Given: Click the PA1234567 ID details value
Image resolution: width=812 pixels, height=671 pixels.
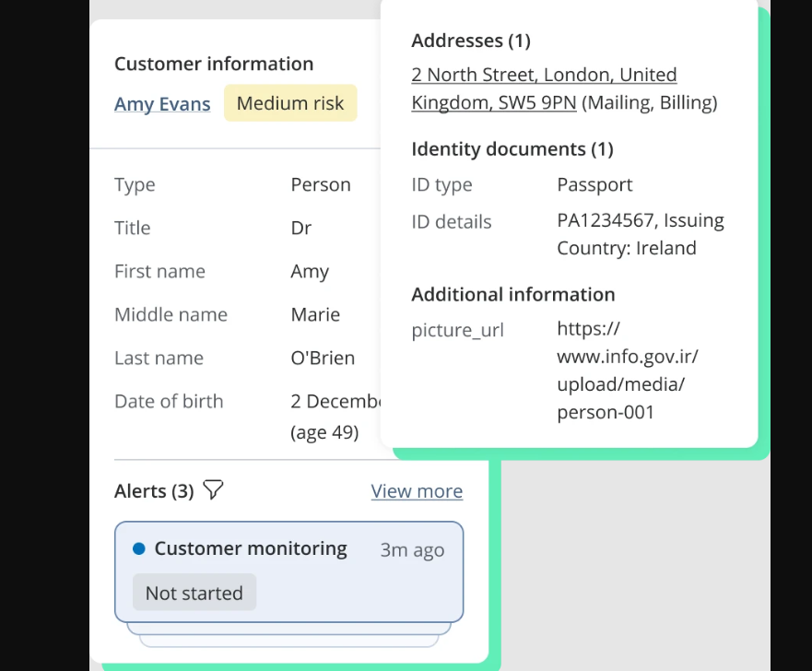Looking at the screenshot, I should 640,234.
